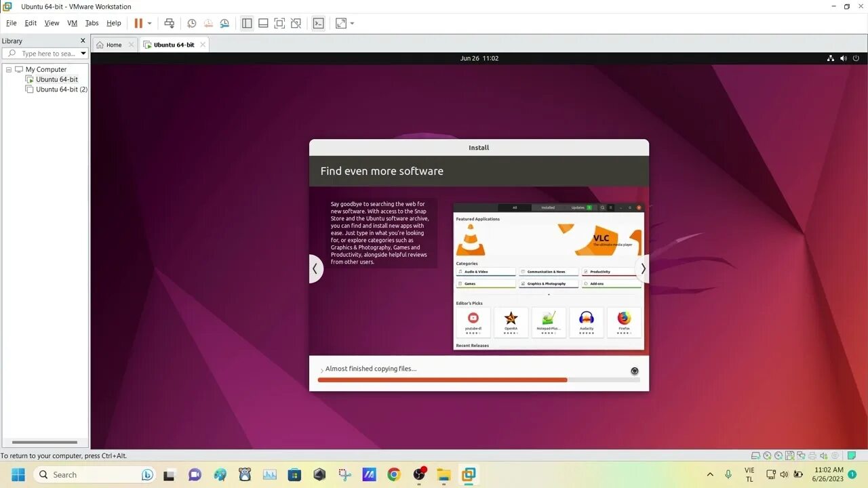Open the File menu

coord(12,23)
